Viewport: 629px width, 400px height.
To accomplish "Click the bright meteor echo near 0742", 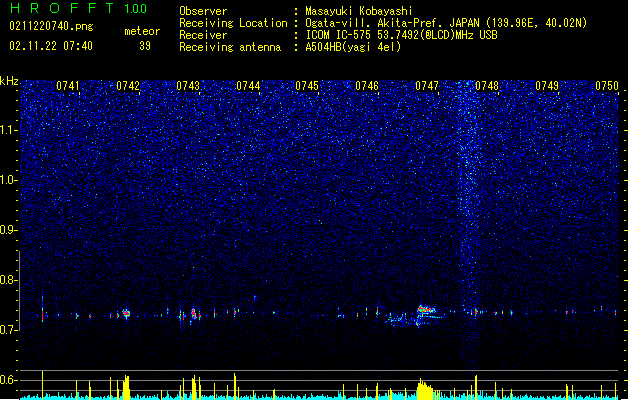I will 126,313.
